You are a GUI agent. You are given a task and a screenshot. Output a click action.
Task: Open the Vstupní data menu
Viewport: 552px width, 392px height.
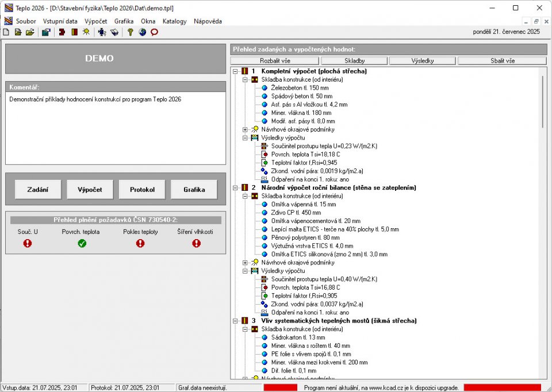coord(60,21)
